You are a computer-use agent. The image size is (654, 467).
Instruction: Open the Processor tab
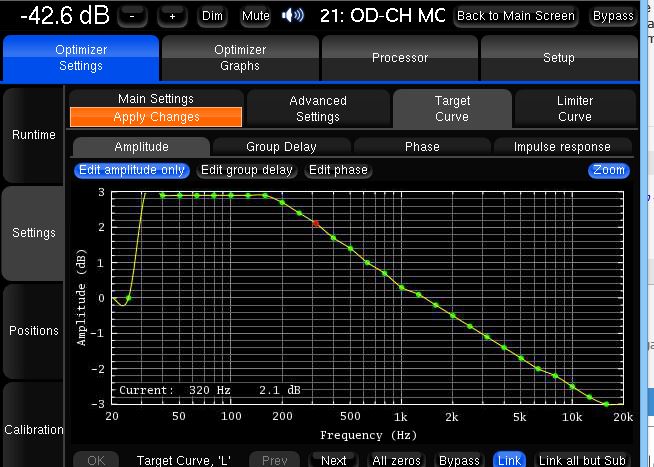click(400, 58)
